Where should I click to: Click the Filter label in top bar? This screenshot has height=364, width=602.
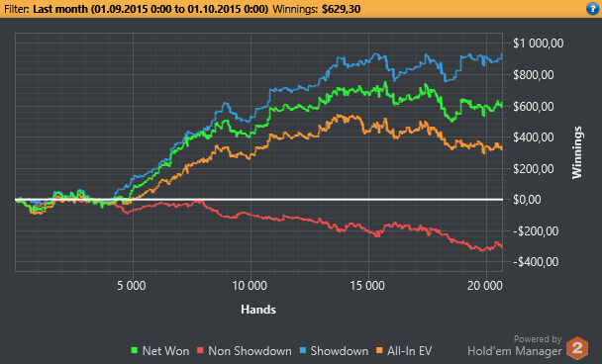[17, 9]
